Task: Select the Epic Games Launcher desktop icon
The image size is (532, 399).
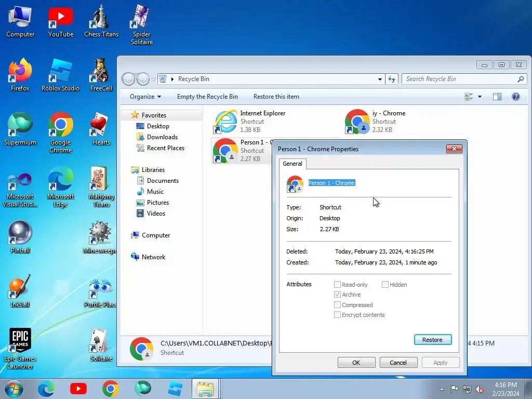Action: coord(20,349)
